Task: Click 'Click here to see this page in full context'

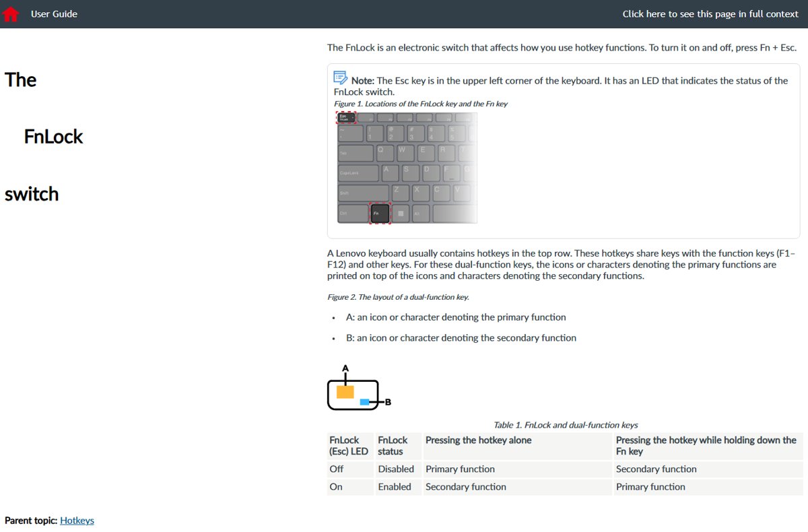Action: (x=710, y=13)
